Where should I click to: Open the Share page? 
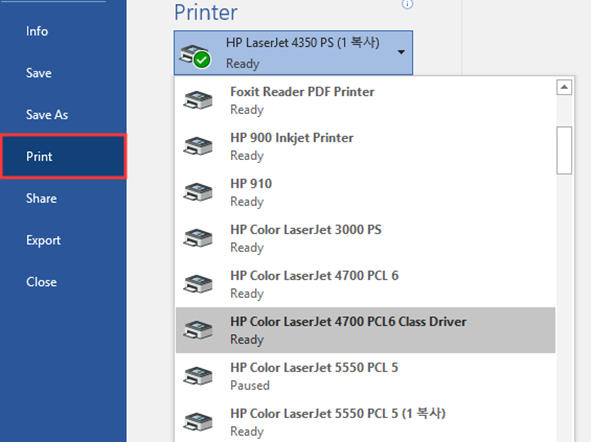[41, 199]
